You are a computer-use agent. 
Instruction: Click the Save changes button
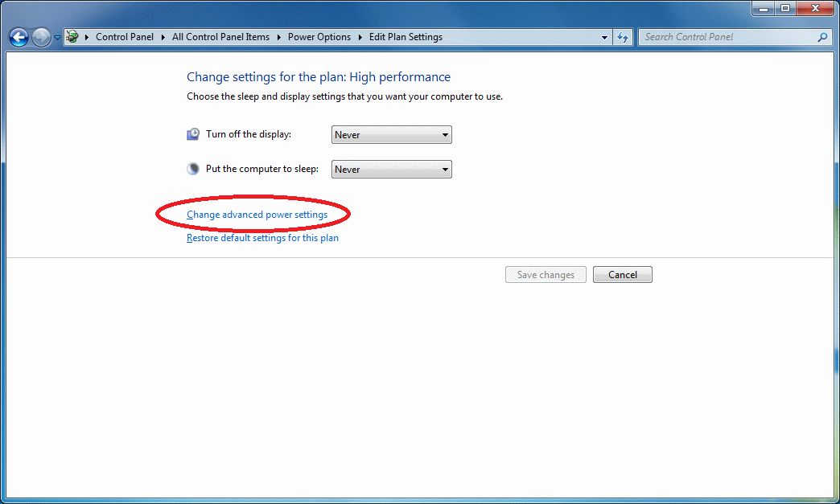coord(546,274)
